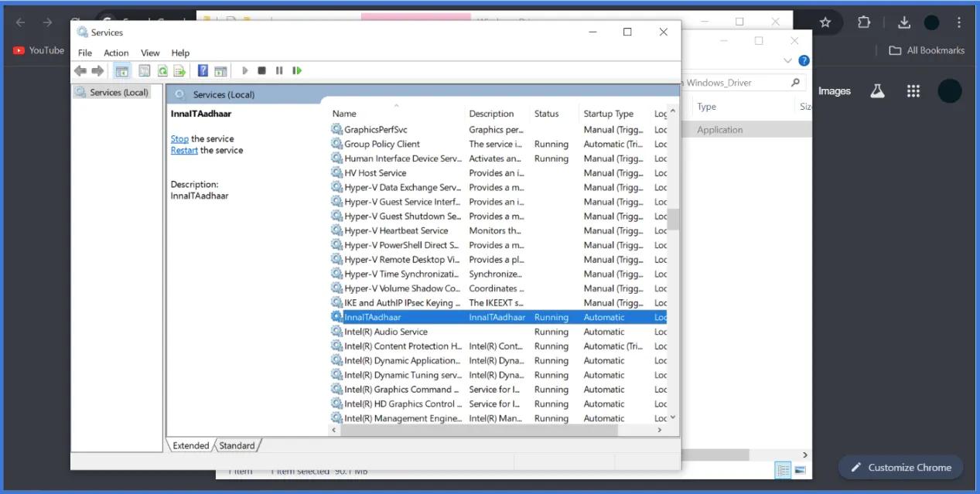Select Intel(R) Dynamic Application service row
This screenshot has height=494, width=980.
[498, 361]
